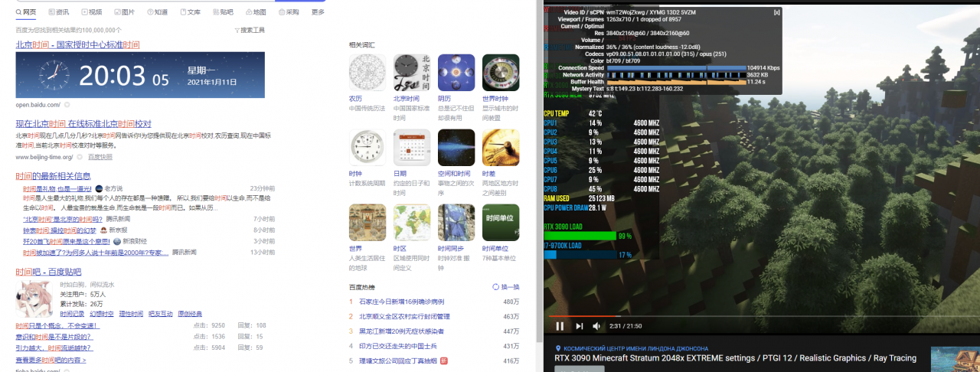
Task: Click the 空间和时间 icon
Action: coord(456,148)
